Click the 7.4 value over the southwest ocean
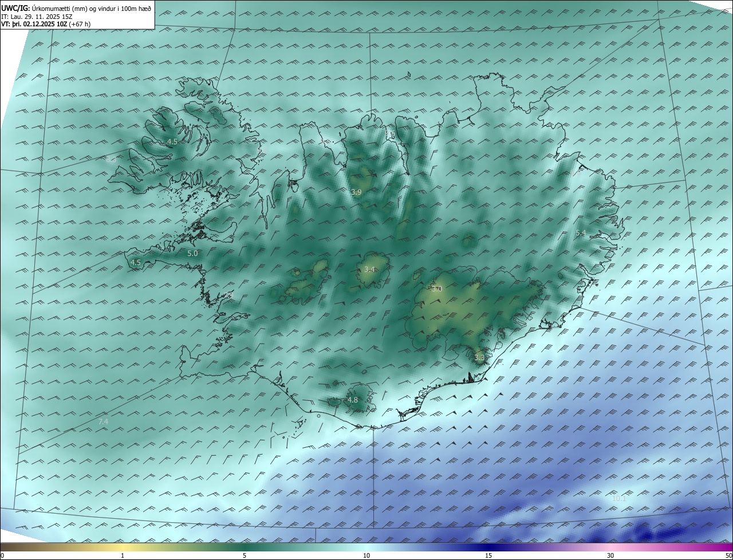The image size is (733, 560). click(103, 421)
